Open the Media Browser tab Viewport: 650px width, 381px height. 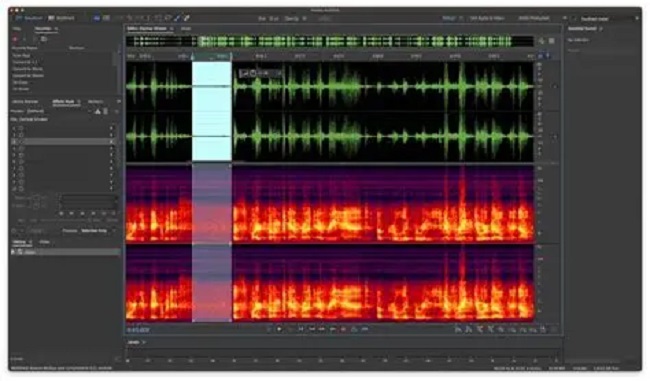pyautogui.click(x=25, y=102)
